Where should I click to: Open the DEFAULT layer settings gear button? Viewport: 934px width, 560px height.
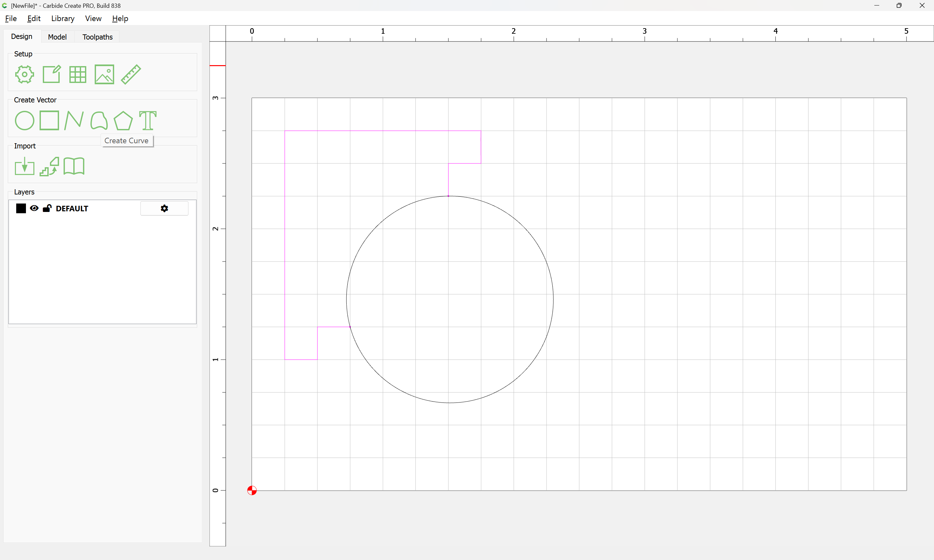[x=164, y=208]
